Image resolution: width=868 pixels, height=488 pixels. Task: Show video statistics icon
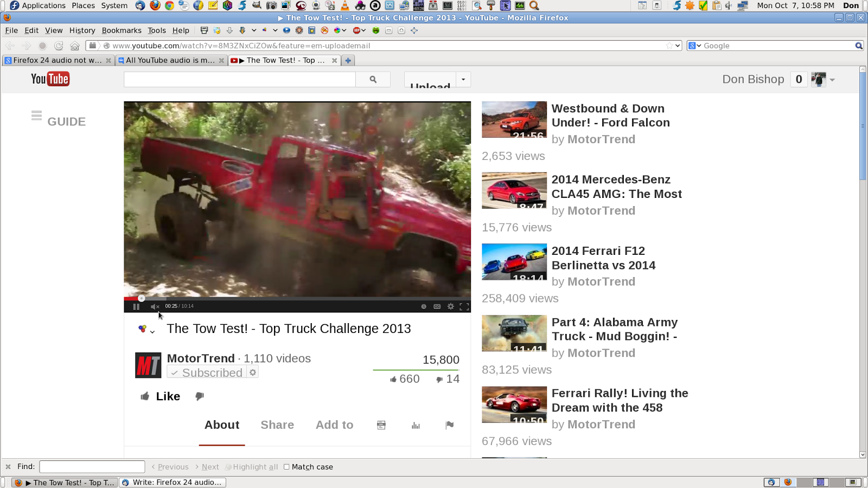[x=416, y=425]
